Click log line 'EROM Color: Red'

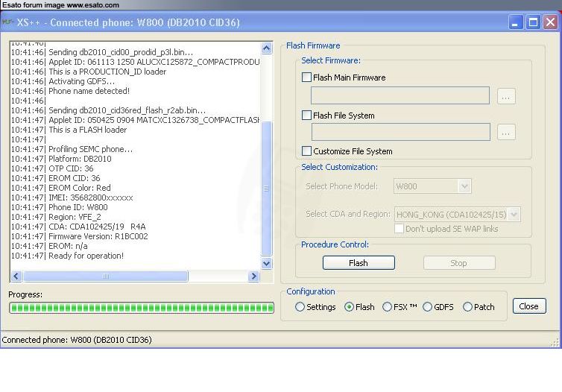80,188
